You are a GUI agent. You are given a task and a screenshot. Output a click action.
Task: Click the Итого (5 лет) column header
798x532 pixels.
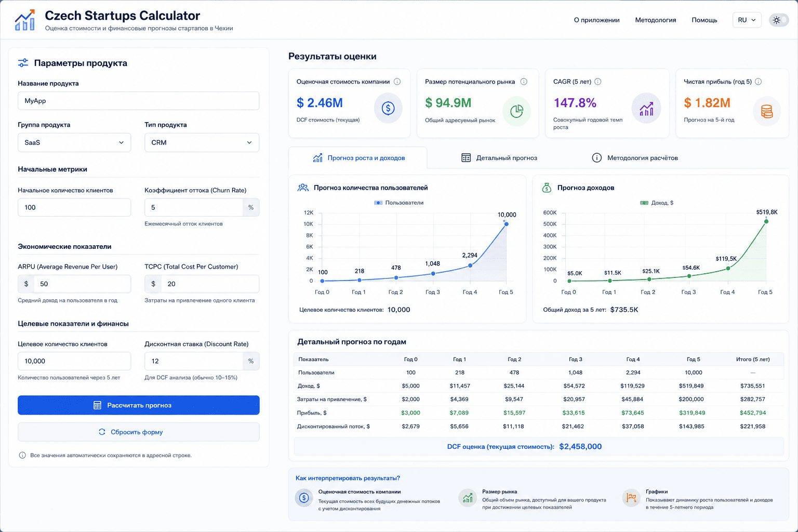(x=753, y=359)
